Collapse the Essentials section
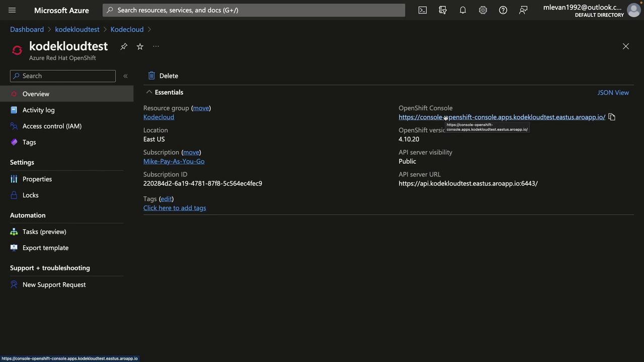 click(149, 92)
